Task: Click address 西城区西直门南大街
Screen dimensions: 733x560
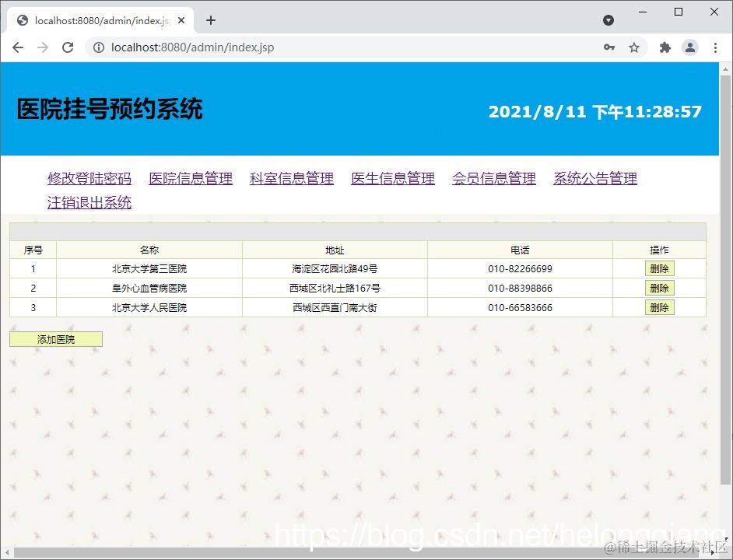Action: click(335, 307)
